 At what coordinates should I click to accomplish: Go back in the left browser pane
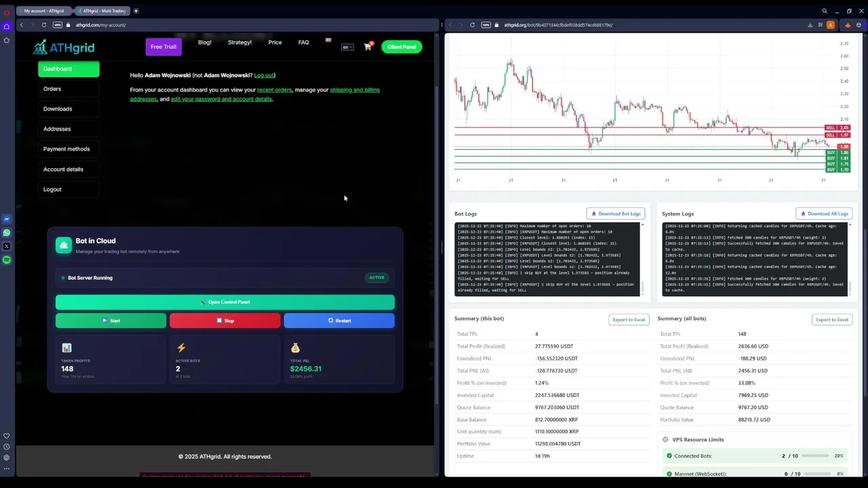[22, 25]
